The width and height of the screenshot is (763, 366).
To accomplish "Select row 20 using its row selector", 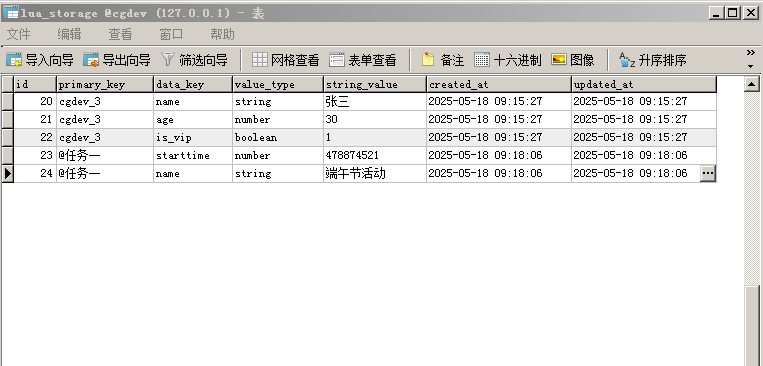I will point(7,101).
